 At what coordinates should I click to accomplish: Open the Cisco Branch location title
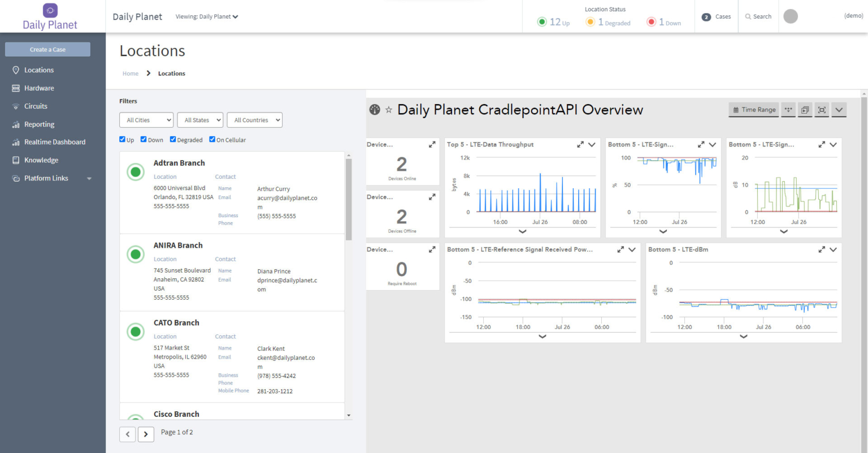click(176, 414)
